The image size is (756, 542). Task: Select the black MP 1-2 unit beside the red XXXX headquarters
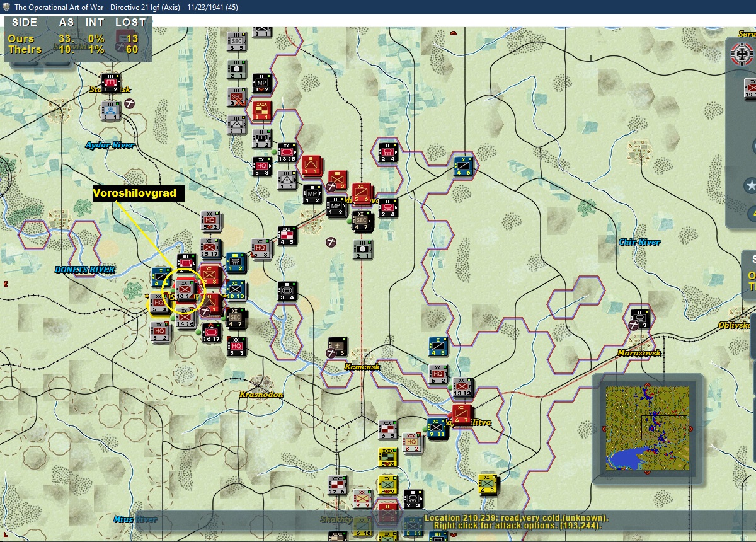click(x=262, y=84)
